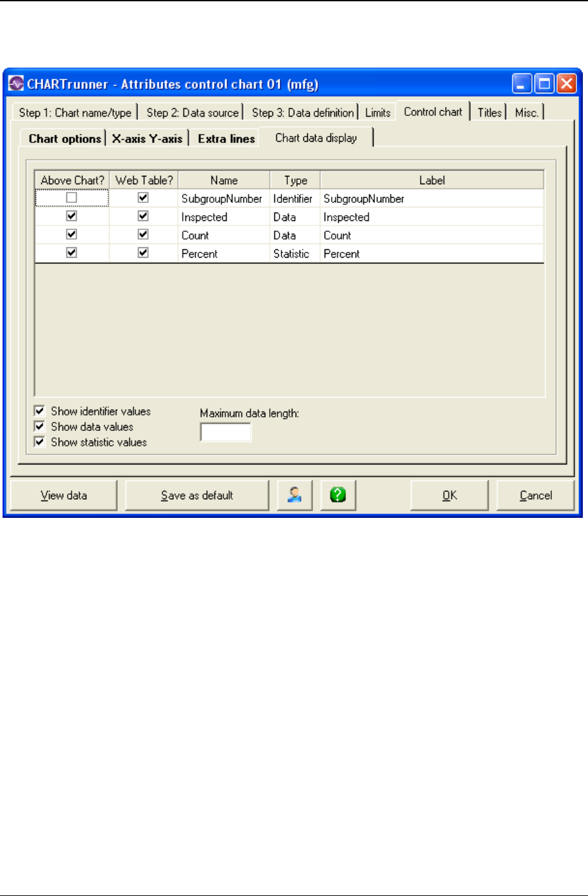Select the Inspected name cell
Viewport: 588px width, 896px height.
pos(224,217)
